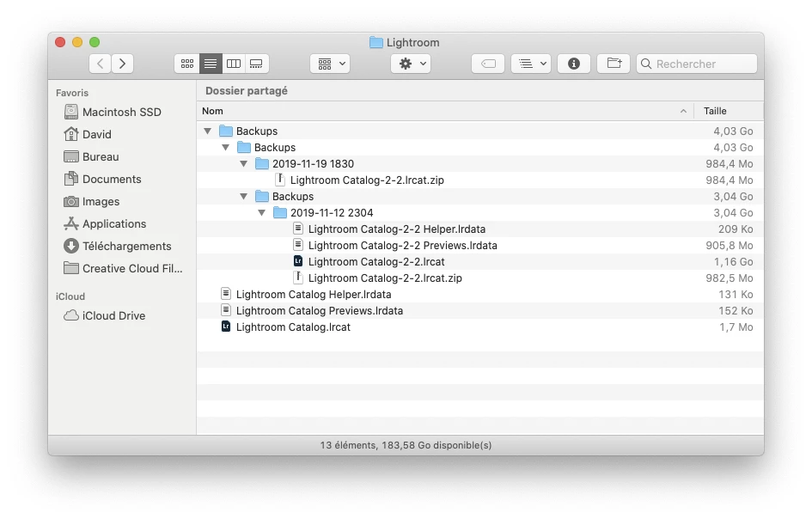This screenshot has width=812, height=519.
Task: Open the group-by arrangement dropdown
Action: tap(331, 64)
